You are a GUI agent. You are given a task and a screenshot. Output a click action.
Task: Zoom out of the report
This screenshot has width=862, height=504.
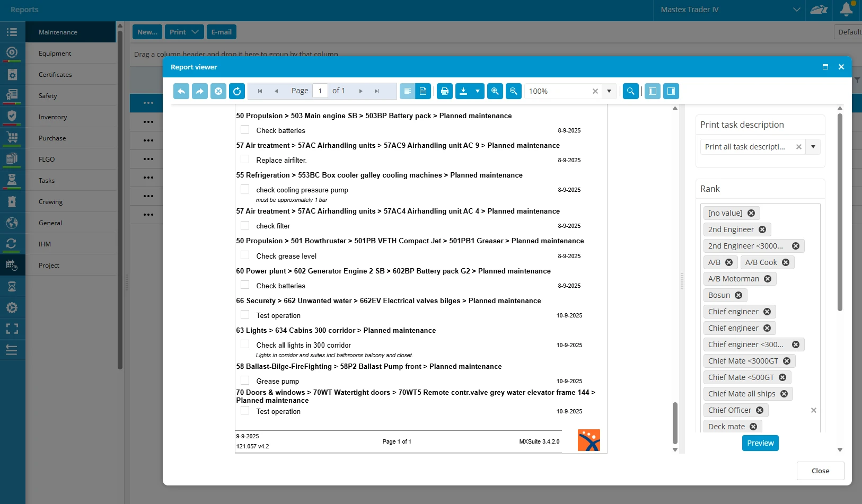(513, 91)
